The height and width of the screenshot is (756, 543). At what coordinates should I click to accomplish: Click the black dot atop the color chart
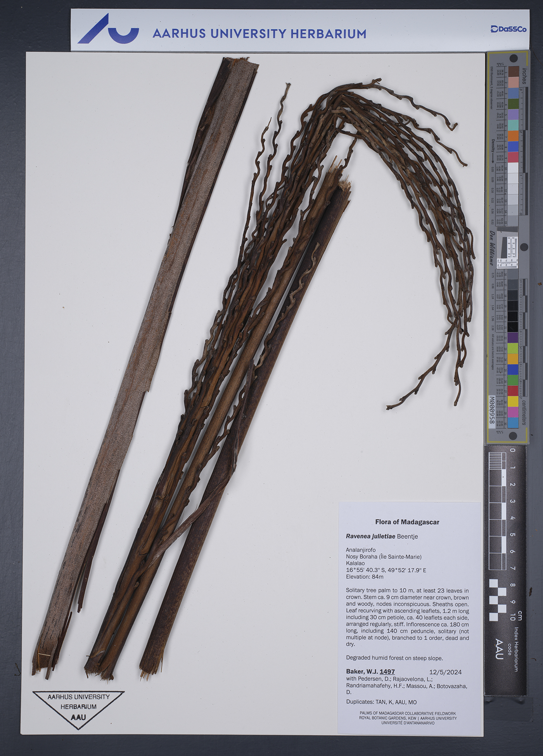(x=513, y=59)
